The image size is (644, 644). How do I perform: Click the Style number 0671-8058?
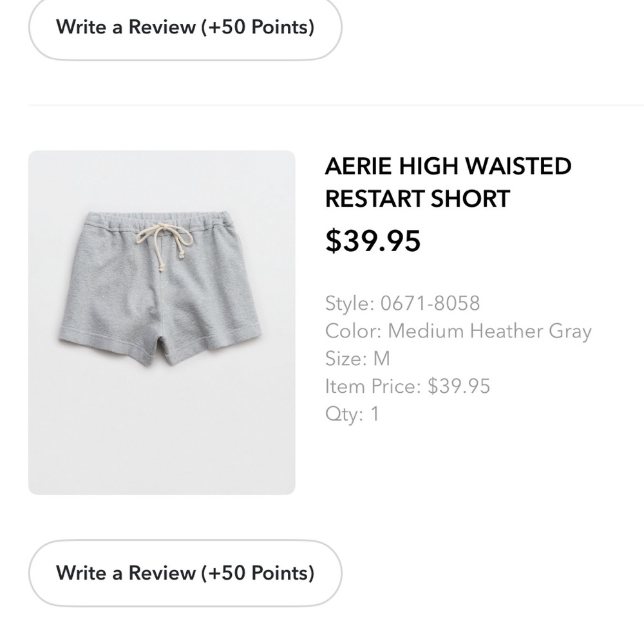(402, 303)
